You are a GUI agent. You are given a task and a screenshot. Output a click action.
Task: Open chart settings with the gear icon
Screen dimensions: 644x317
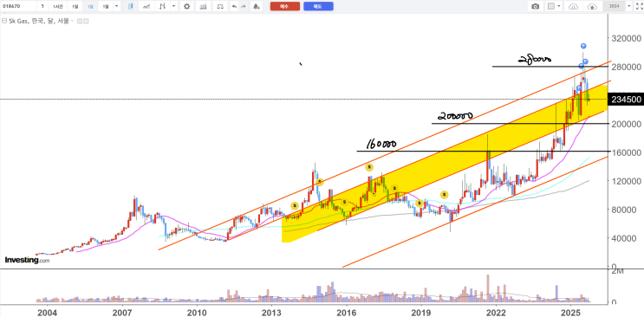(187, 6)
